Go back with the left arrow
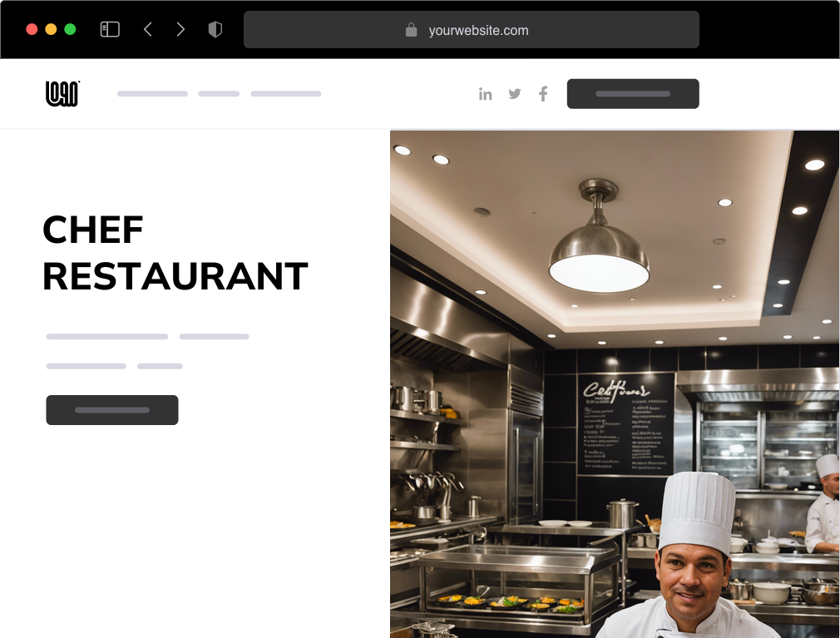The height and width of the screenshot is (638, 840). point(148,29)
